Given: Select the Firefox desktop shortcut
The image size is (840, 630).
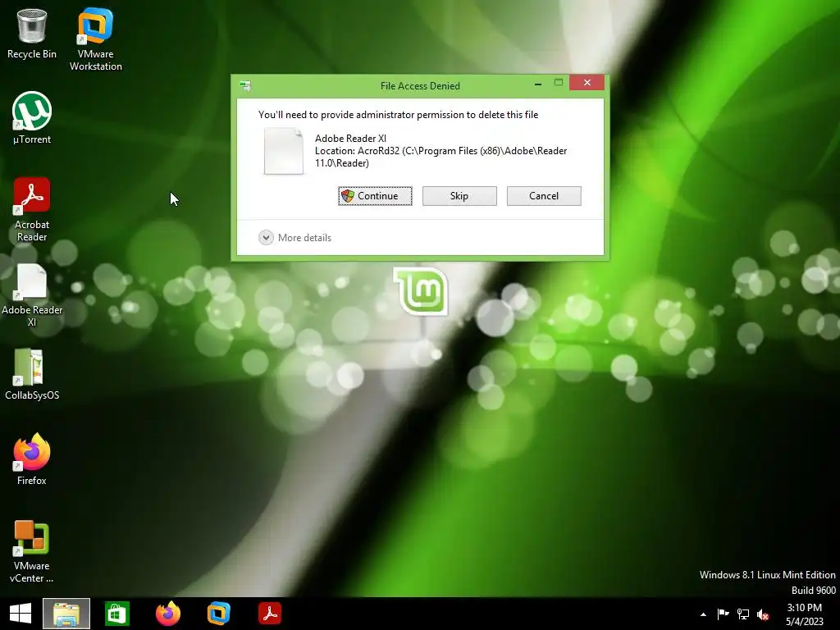Looking at the screenshot, I should pyautogui.click(x=32, y=459).
